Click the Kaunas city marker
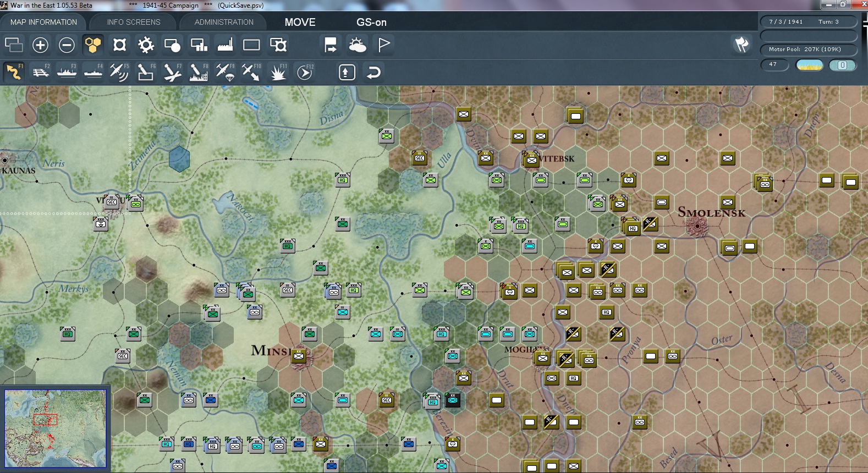This screenshot has width=868, height=473. (5, 160)
